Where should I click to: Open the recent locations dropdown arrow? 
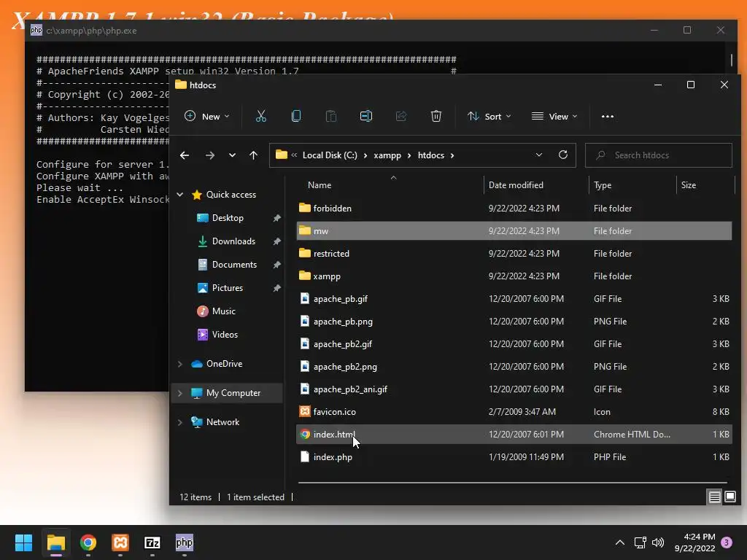pyautogui.click(x=232, y=155)
